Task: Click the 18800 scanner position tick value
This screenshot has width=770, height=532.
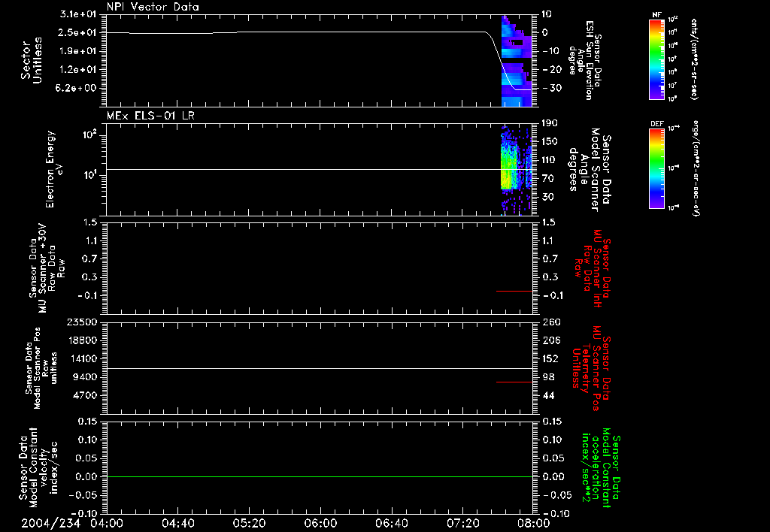Action: [81, 340]
